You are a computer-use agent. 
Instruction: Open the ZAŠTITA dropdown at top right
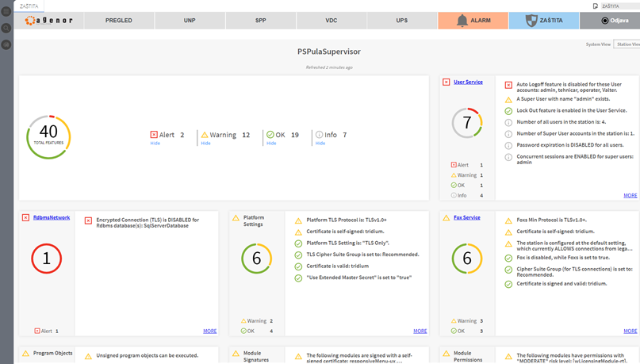620,6
